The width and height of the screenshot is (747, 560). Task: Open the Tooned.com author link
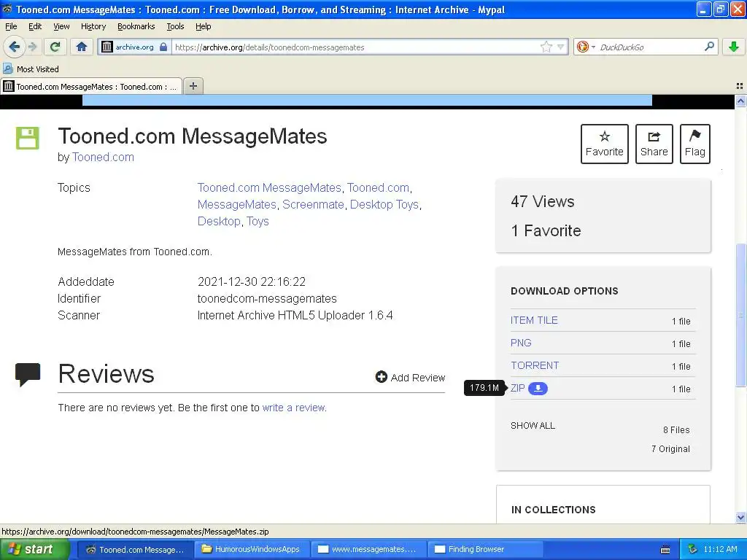[103, 157]
